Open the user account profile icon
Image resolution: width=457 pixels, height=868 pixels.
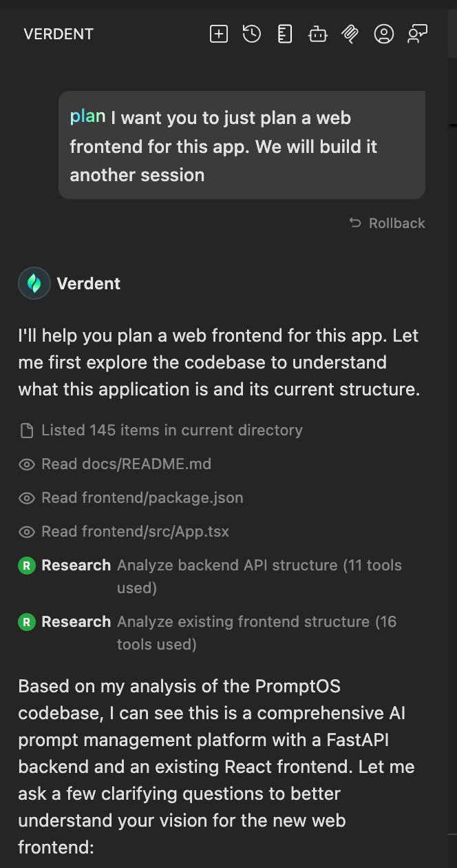click(x=384, y=34)
